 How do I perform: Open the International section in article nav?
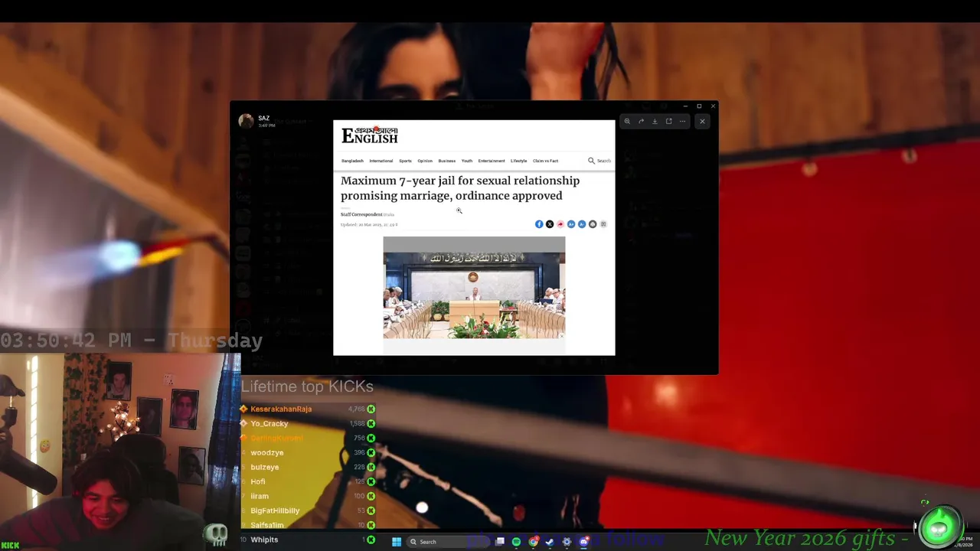coord(381,161)
